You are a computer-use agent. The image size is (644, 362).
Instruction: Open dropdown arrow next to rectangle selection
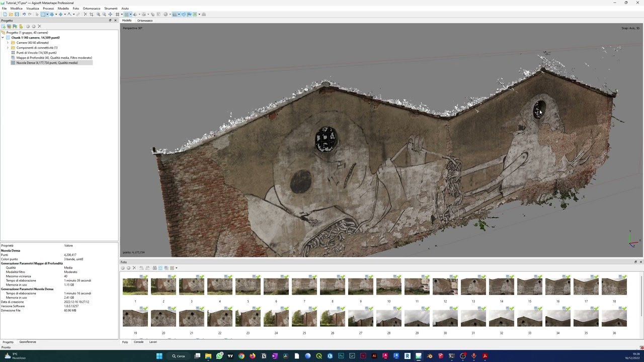tap(47, 14)
